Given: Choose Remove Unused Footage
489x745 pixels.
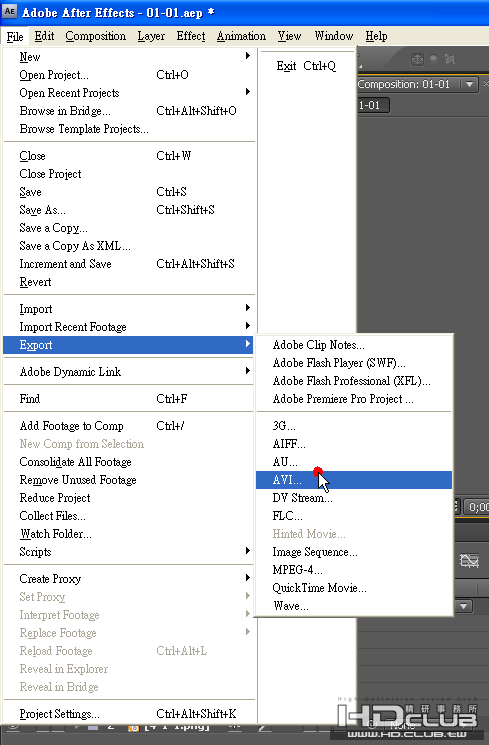Looking at the screenshot, I should tap(129, 480).
